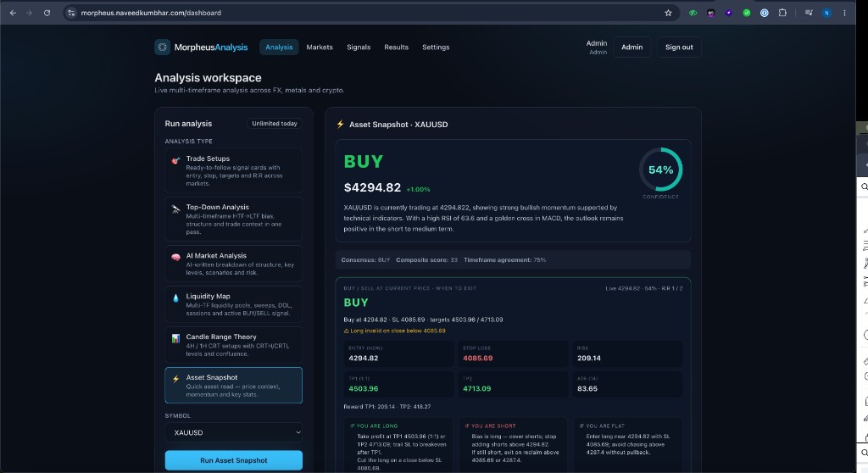This screenshot has width=868, height=473.
Task: Click the green eye-slash extension icon
Action: tap(693, 13)
